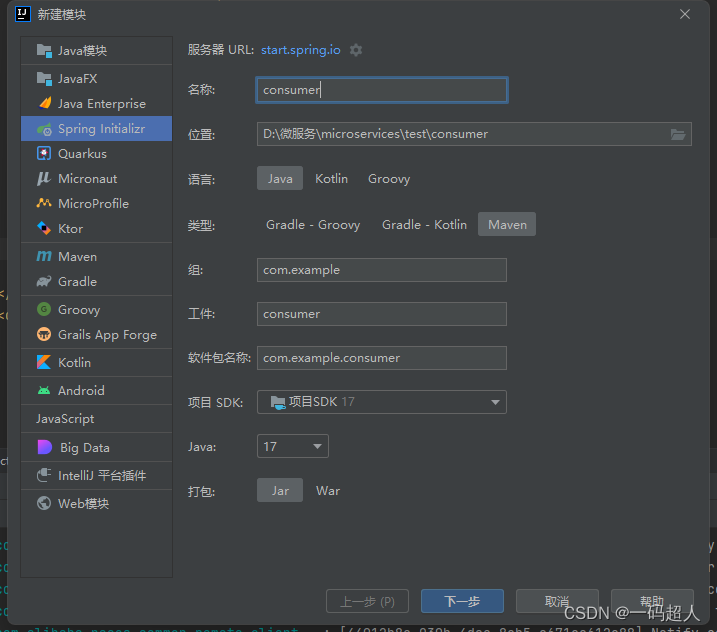Click the 工件 field consumer
The image size is (717, 632).
pyautogui.click(x=382, y=314)
